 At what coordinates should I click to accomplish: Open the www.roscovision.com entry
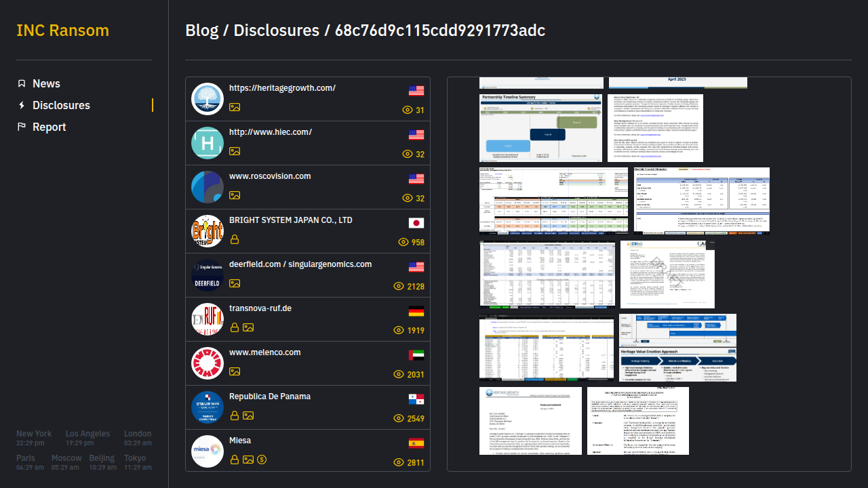[308, 188]
